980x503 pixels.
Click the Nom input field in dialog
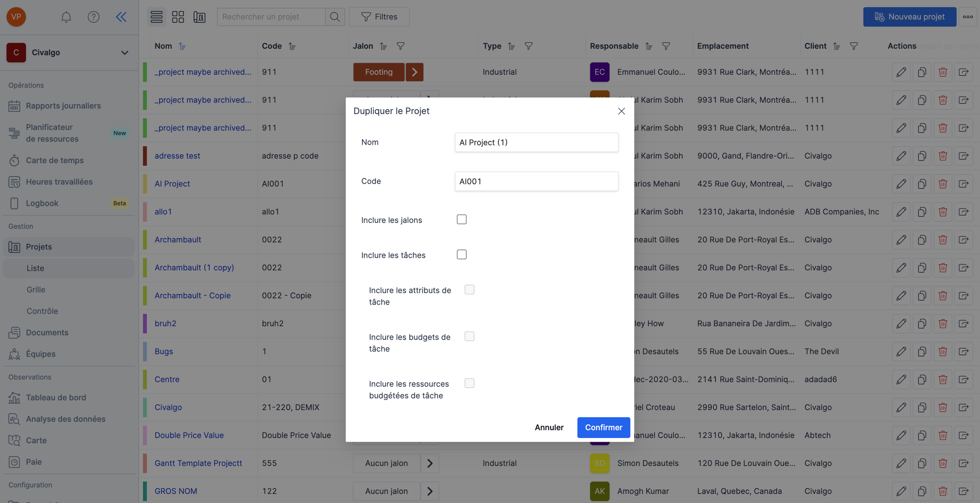click(536, 143)
